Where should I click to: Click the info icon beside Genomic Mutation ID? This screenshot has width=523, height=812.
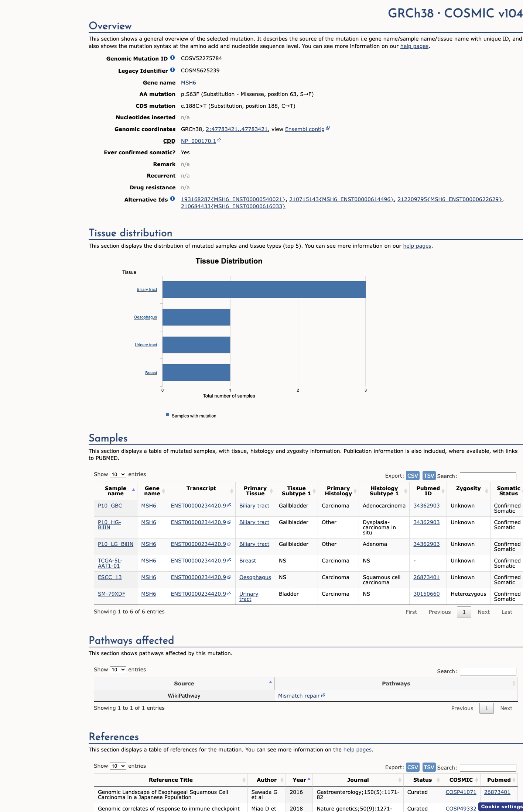coord(172,58)
